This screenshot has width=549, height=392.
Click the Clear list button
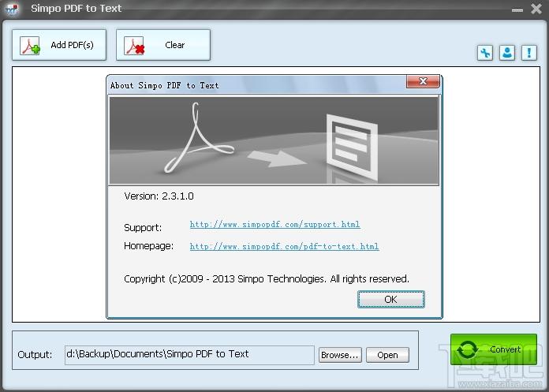coord(163,45)
